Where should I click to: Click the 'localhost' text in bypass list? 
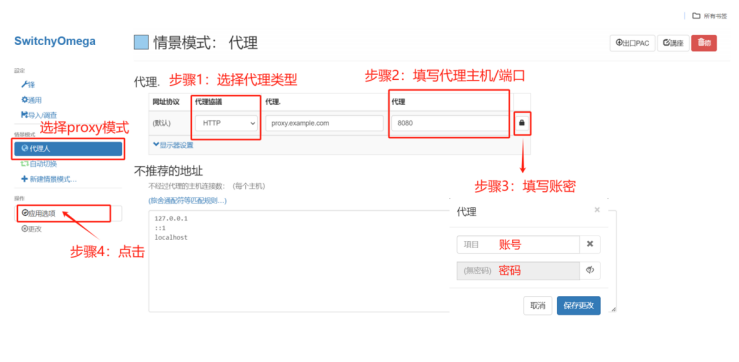171,238
